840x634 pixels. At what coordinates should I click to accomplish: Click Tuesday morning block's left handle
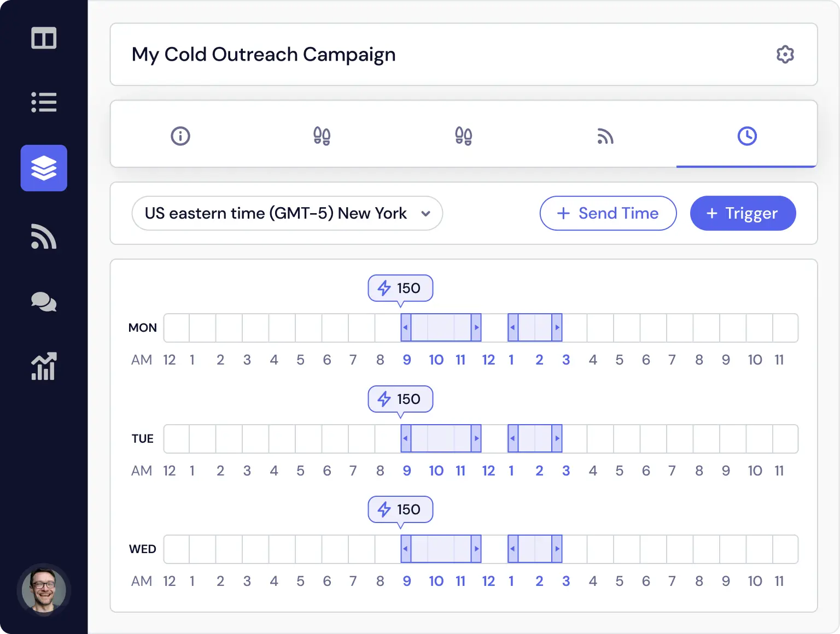click(x=406, y=438)
